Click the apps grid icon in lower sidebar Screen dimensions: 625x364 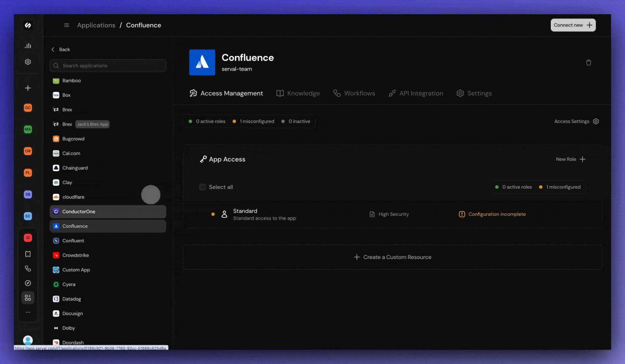28,298
